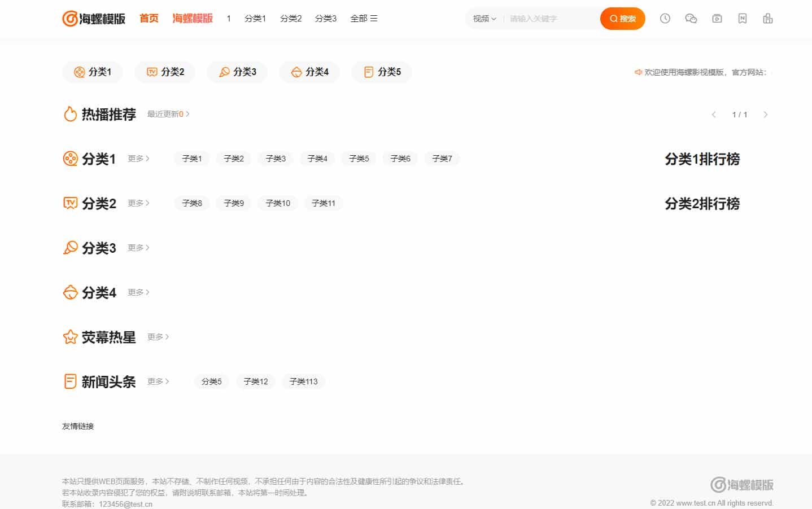Go to next page of 热播推荐
Image resolution: width=812 pixels, height=509 pixels.
pos(766,115)
